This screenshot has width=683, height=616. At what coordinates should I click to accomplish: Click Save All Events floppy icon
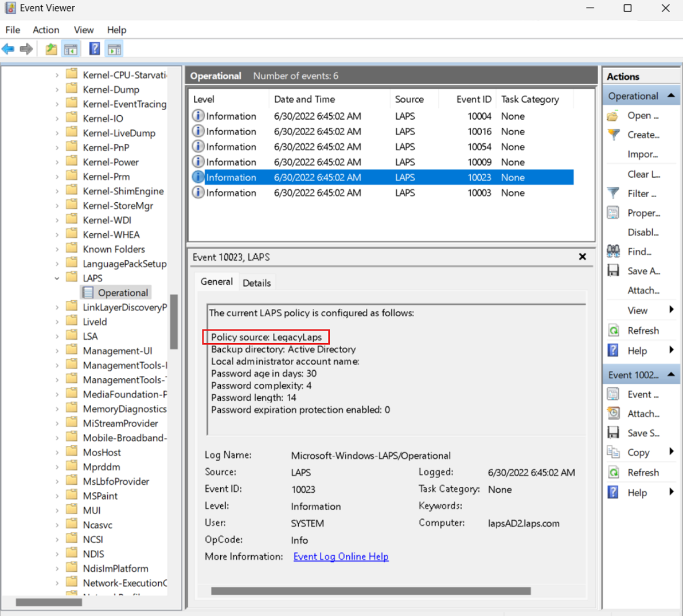point(613,270)
